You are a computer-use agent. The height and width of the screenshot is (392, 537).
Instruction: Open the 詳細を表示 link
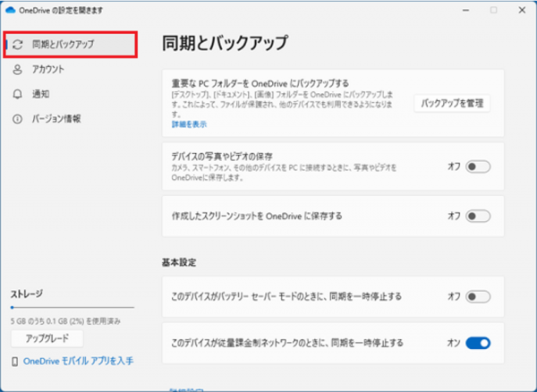tap(190, 124)
